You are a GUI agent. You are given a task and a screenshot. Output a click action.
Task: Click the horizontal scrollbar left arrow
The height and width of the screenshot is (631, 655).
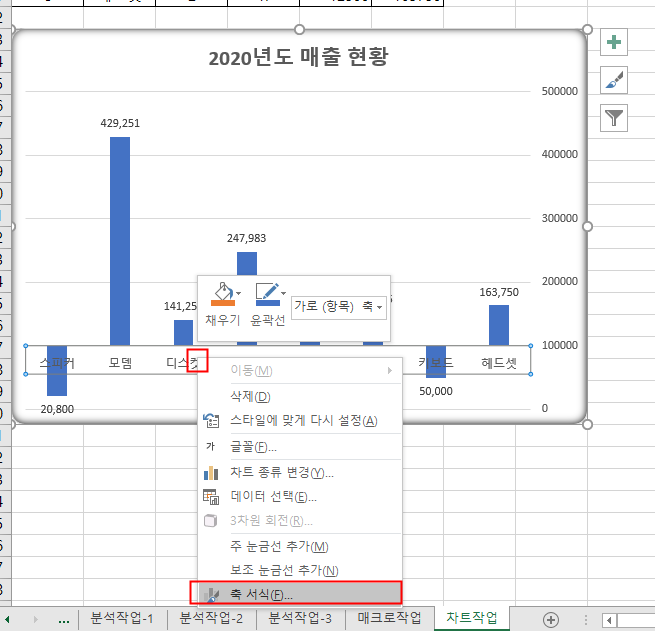609,620
